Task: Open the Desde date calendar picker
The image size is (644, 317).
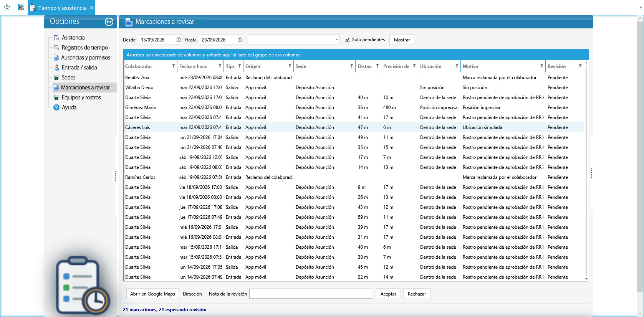Action: point(179,40)
